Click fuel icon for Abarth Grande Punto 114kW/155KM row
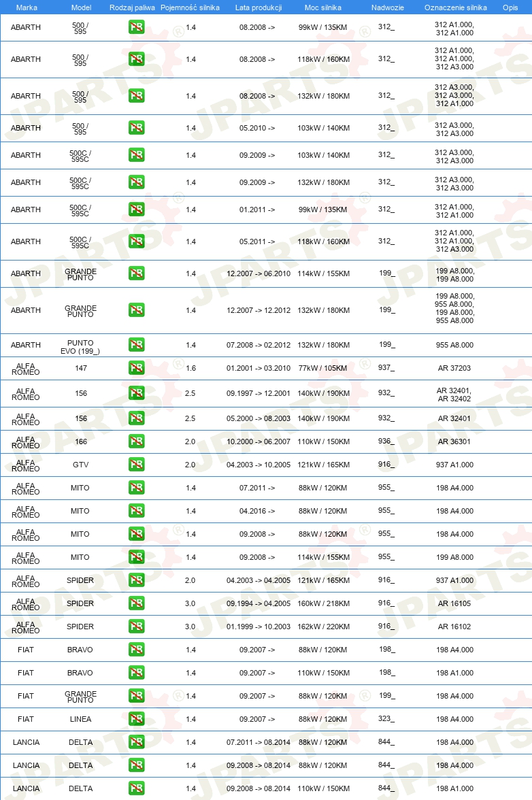The width and height of the screenshot is (532, 800). [x=136, y=273]
